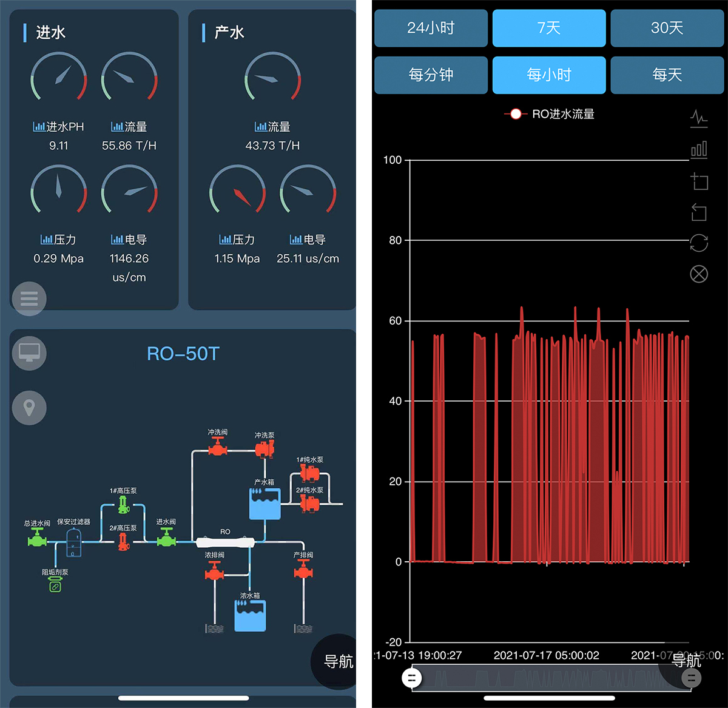The width and height of the screenshot is (728, 708).
Task: Open 进水PH history chart icon
Action: 39,127
